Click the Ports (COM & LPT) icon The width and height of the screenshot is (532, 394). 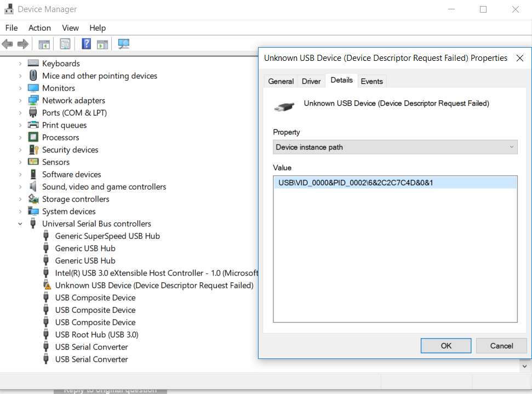33,112
